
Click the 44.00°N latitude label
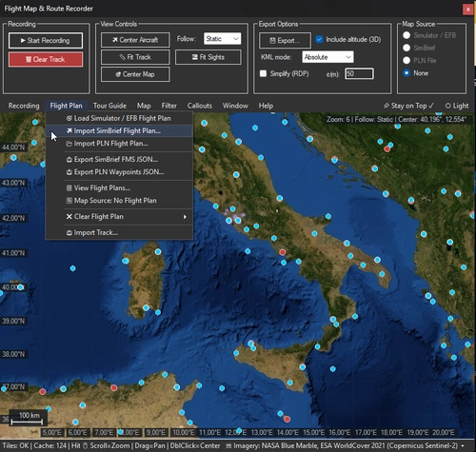(13, 147)
